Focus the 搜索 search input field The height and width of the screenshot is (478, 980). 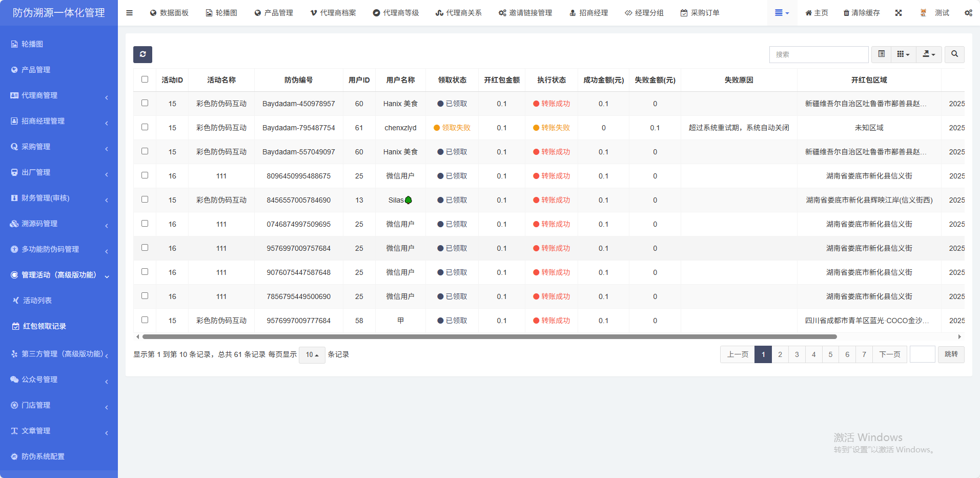(819, 54)
